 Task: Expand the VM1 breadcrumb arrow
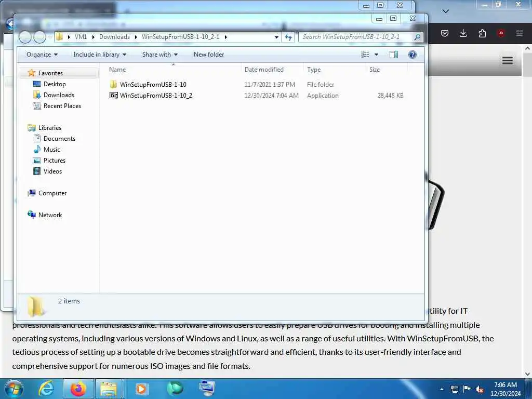(x=93, y=37)
